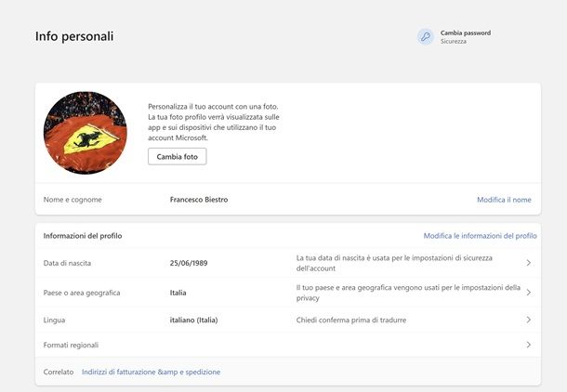The height and width of the screenshot is (392, 567).
Task: Click the Sicurezza label under Cambia password
Action: [454, 42]
